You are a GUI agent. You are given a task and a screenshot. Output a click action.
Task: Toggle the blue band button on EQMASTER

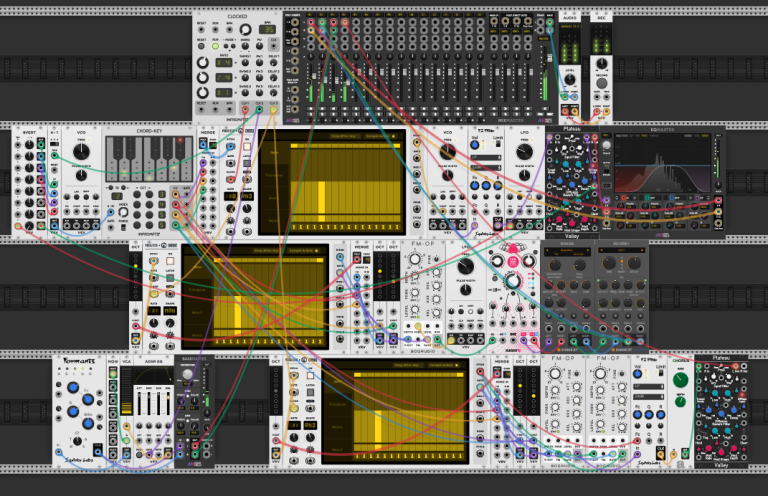[671, 198]
